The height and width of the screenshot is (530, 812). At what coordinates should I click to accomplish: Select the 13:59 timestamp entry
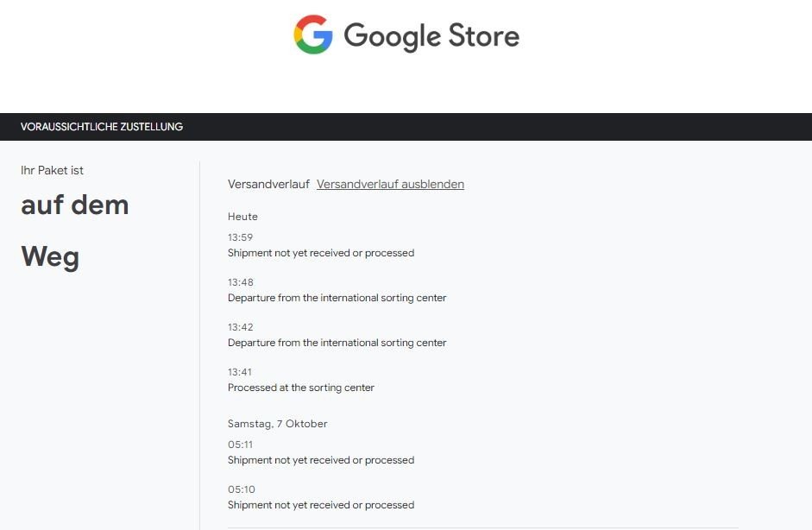240,237
